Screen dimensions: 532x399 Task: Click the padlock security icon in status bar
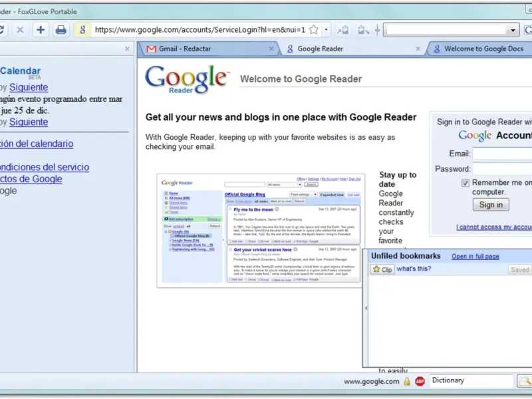click(407, 382)
